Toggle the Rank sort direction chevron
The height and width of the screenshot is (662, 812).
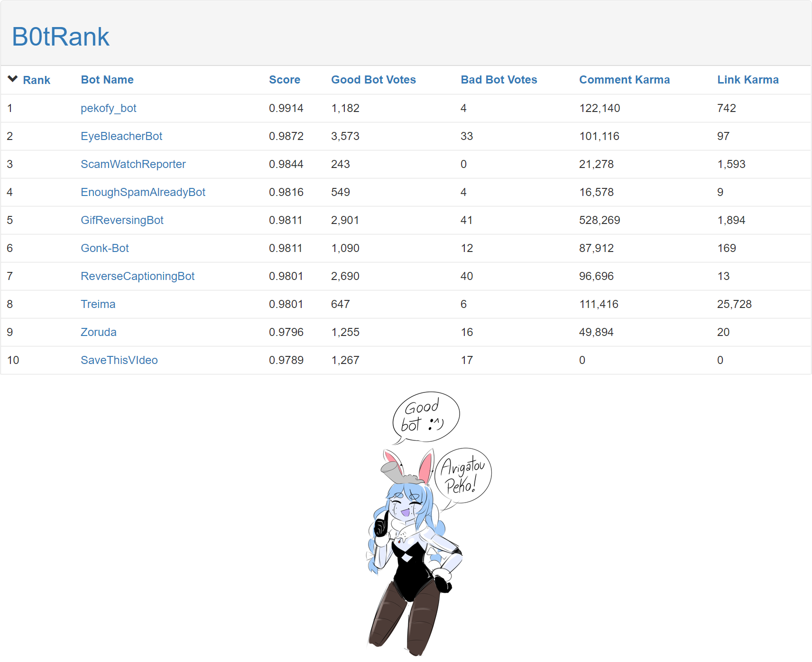[x=12, y=79]
